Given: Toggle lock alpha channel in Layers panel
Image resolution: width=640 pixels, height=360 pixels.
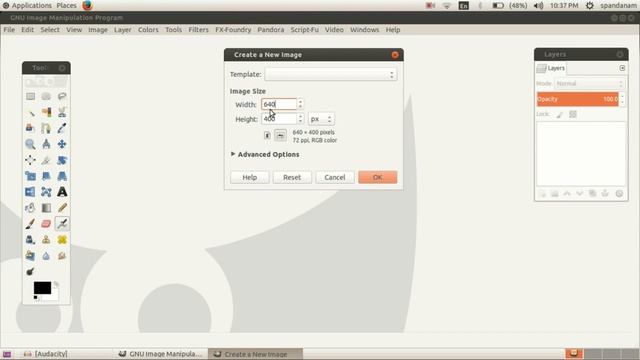Looking at the screenshot, I should (x=573, y=114).
